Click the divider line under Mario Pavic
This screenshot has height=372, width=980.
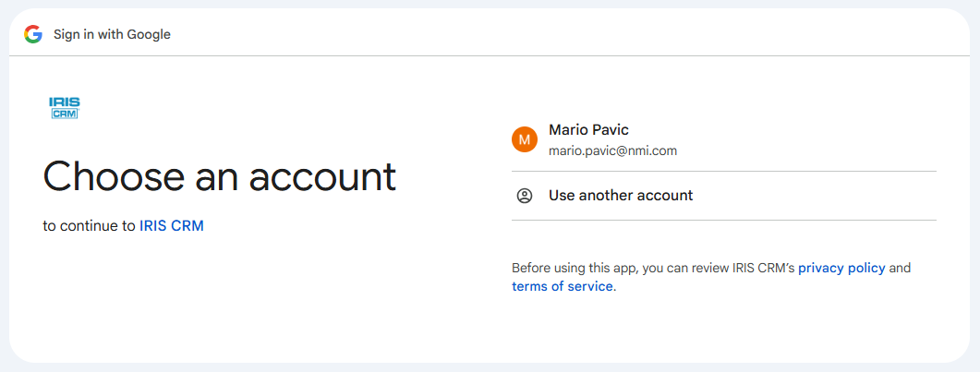[x=723, y=172]
